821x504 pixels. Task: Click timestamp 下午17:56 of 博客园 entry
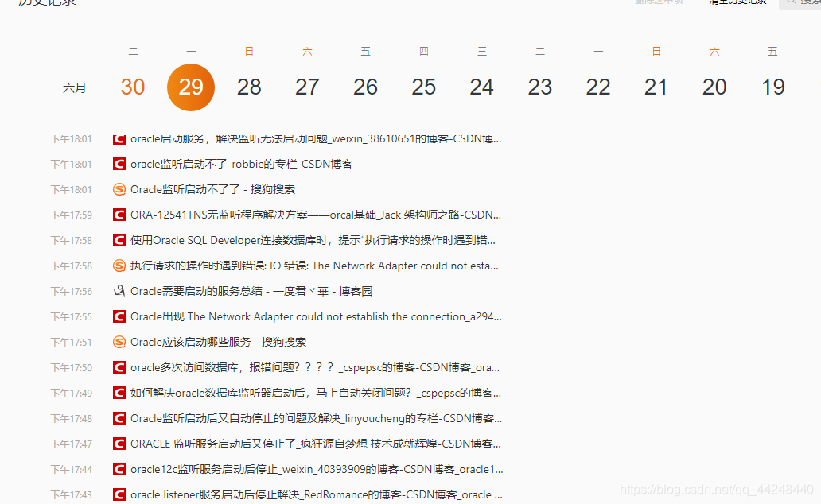pyautogui.click(x=72, y=291)
